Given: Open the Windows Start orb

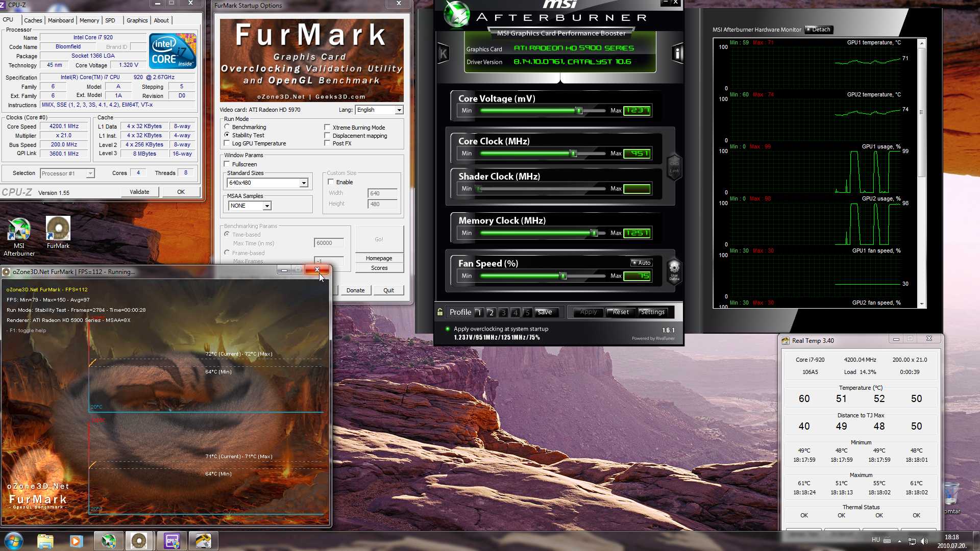Looking at the screenshot, I should point(13,541).
